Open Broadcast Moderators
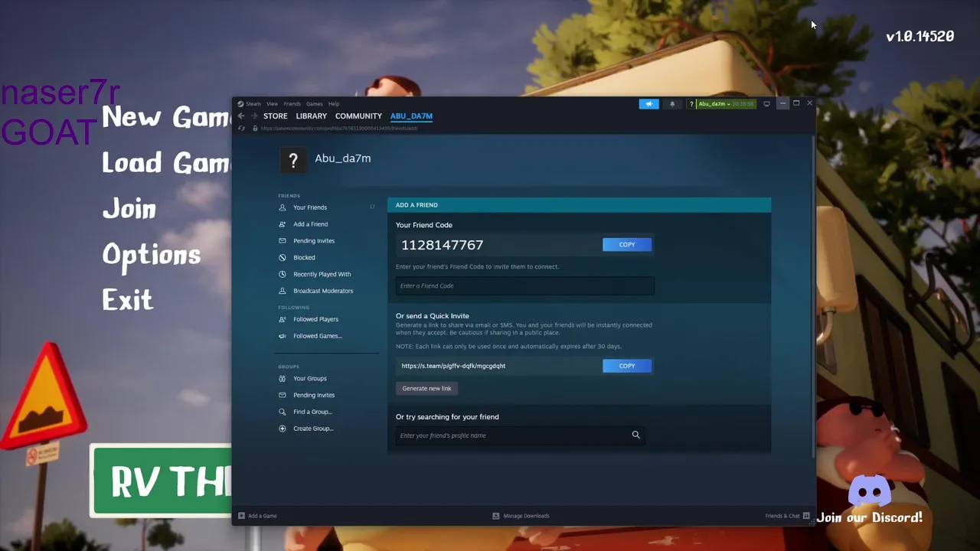 tap(323, 291)
